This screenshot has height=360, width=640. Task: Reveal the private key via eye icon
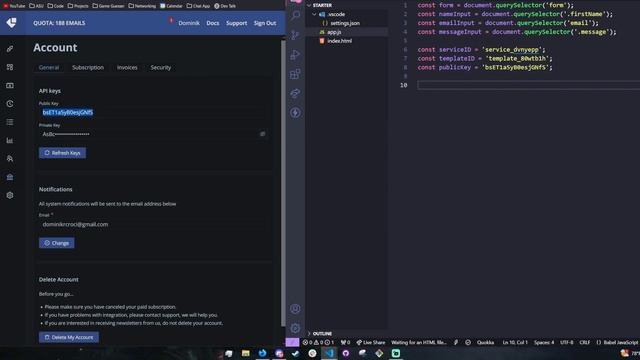(262, 134)
